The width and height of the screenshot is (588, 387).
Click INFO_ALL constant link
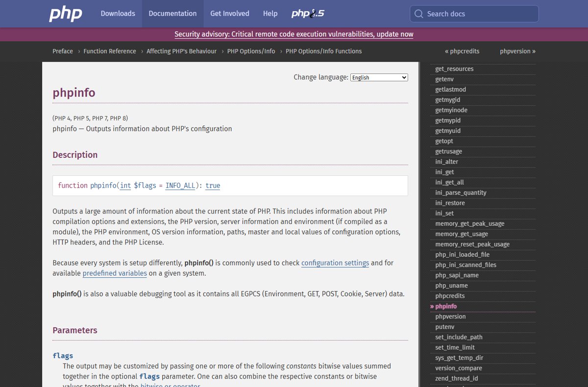(x=180, y=186)
